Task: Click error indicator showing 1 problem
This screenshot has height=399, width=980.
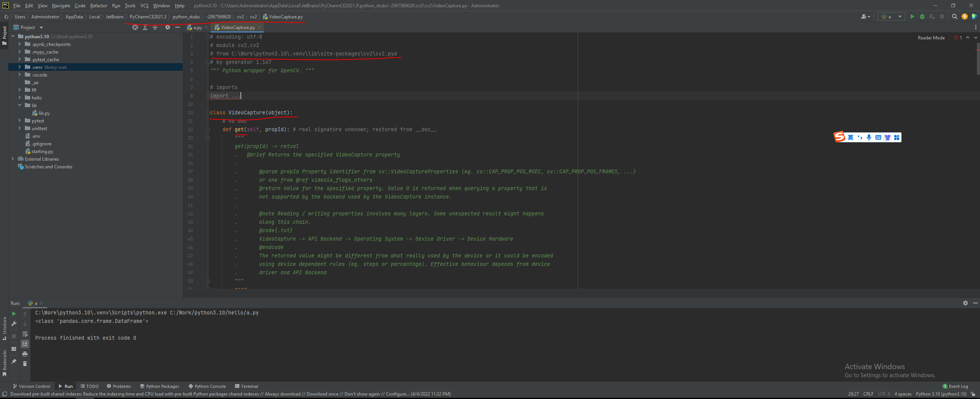Action: tap(958, 37)
